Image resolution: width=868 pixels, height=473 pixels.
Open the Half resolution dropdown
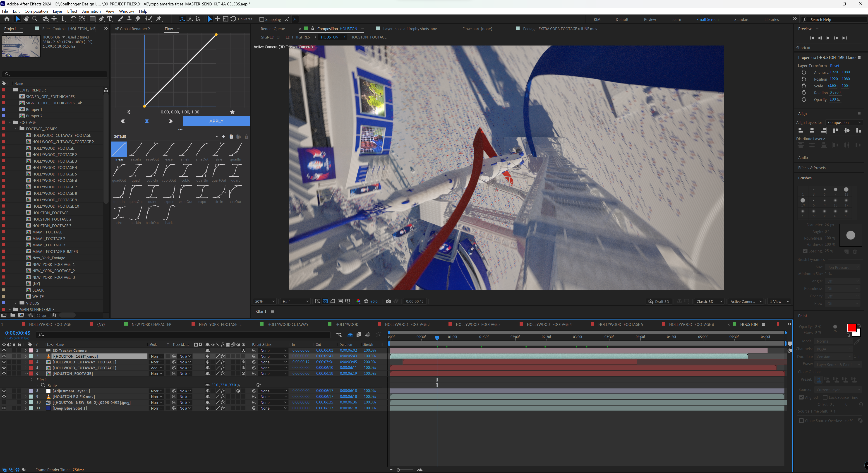point(295,301)
